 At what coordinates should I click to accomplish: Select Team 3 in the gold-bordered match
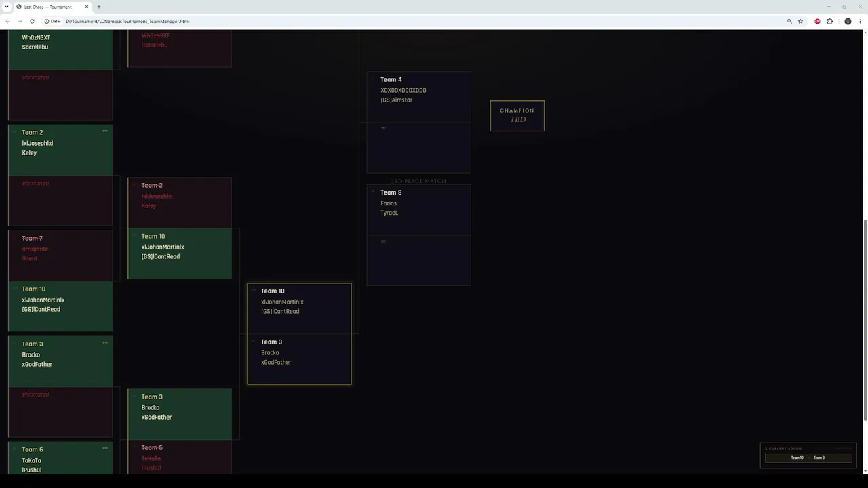pyautogui.click(x=299, y=359)
